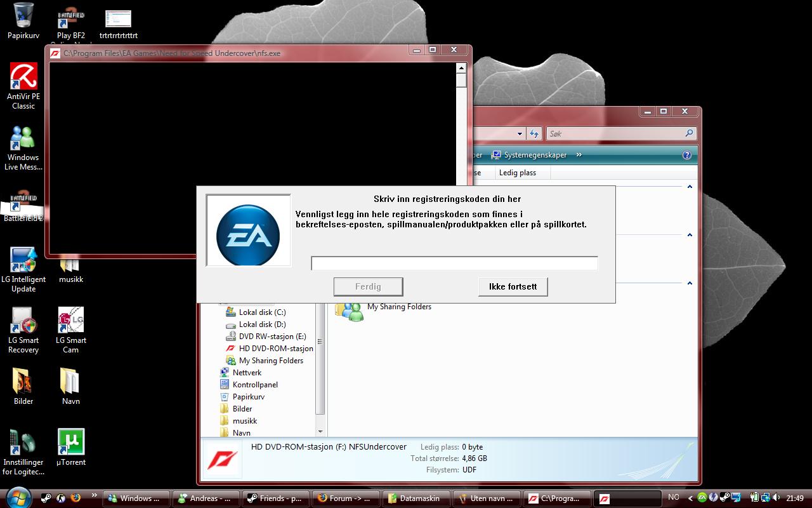
Task: Select the µTorrent desktop icon
Action: coord(71,448)
